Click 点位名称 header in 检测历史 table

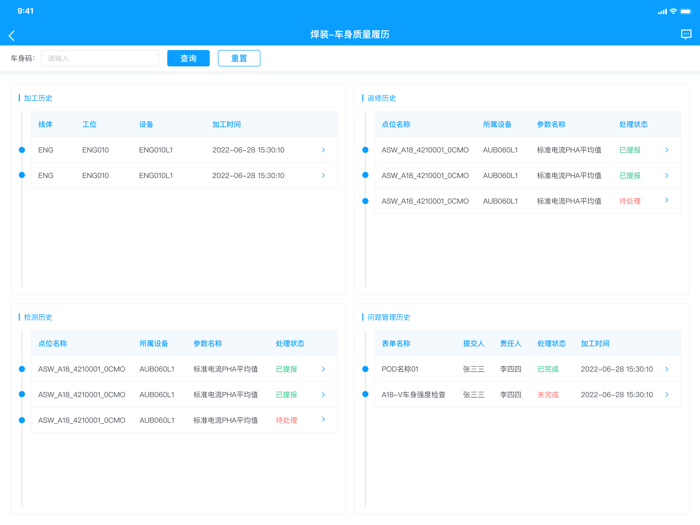click(x=52, y=344)
